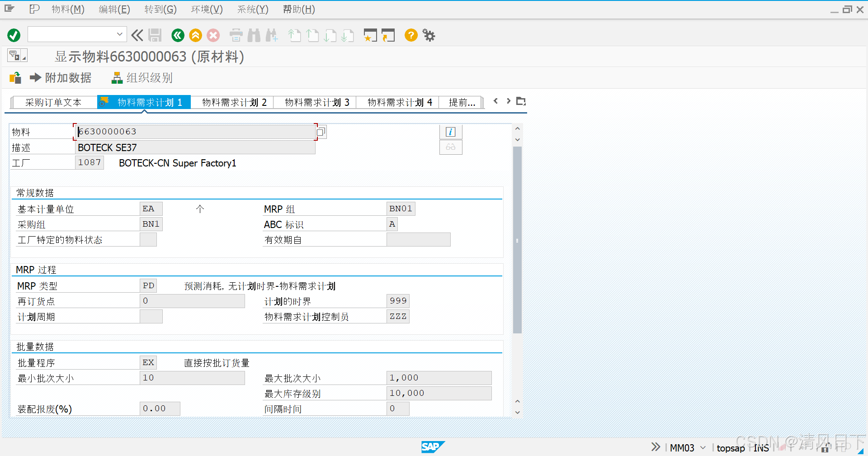Switch to the 采购订单文本 tab
This screenshot has height=456, width=868.
click(x=53, y=102)
